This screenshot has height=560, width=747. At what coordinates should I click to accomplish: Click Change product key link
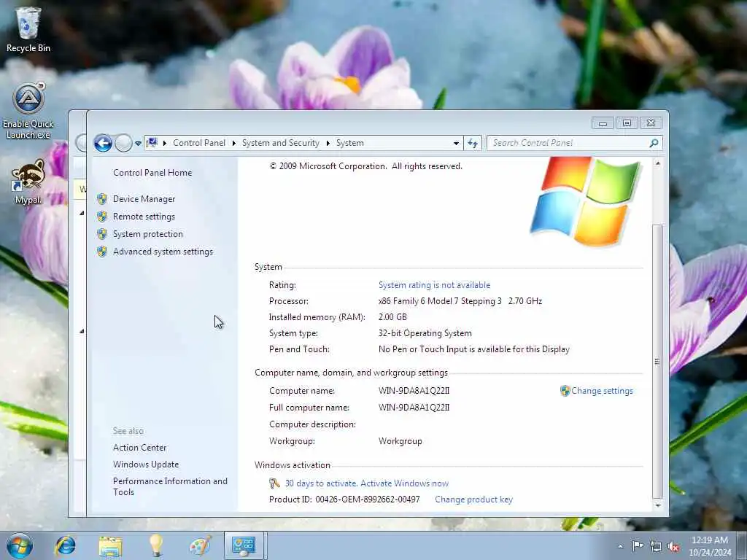pyautogui.click(x=473, y=499)
